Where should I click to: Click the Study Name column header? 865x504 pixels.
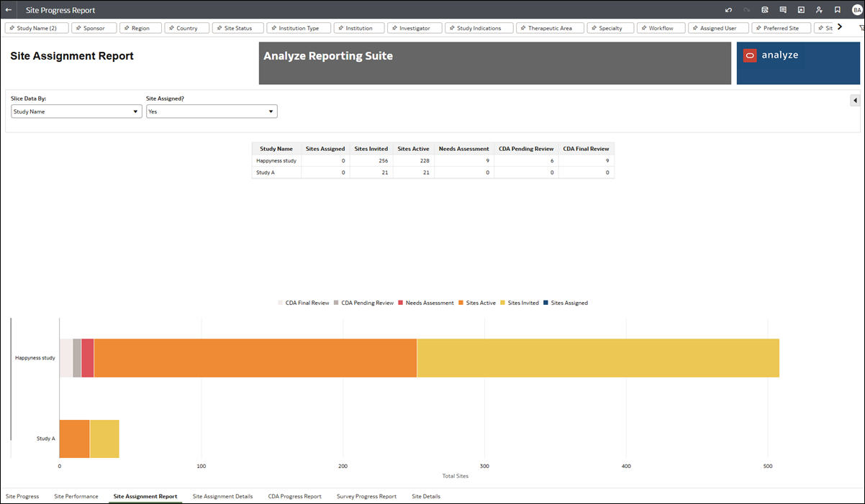276,149
